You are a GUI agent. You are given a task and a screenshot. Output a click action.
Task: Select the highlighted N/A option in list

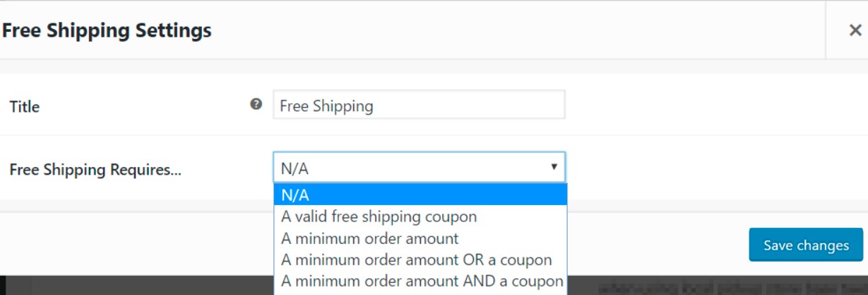point(420,195)
